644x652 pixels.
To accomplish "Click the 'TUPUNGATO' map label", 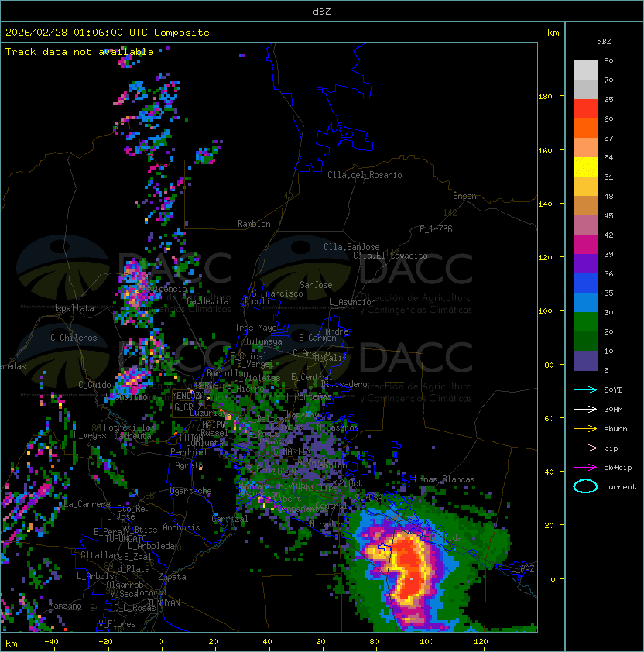I will tap(125, 539).
